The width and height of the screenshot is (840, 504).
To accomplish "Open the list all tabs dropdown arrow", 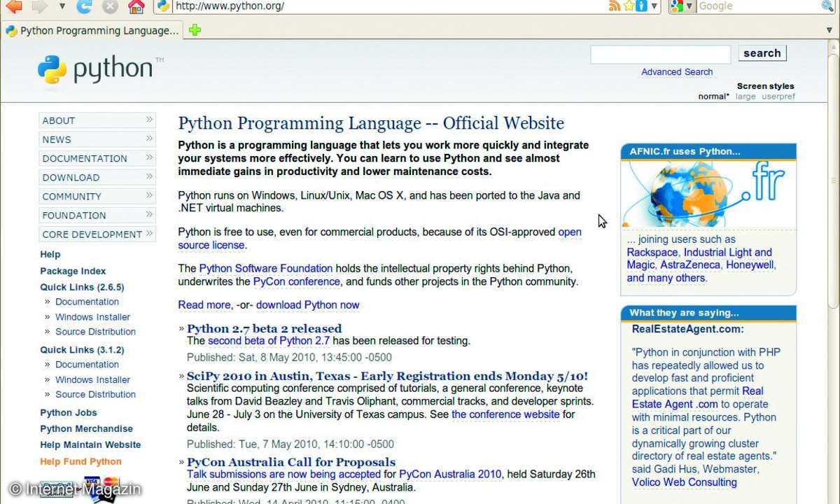I will (x=831, y=30).
